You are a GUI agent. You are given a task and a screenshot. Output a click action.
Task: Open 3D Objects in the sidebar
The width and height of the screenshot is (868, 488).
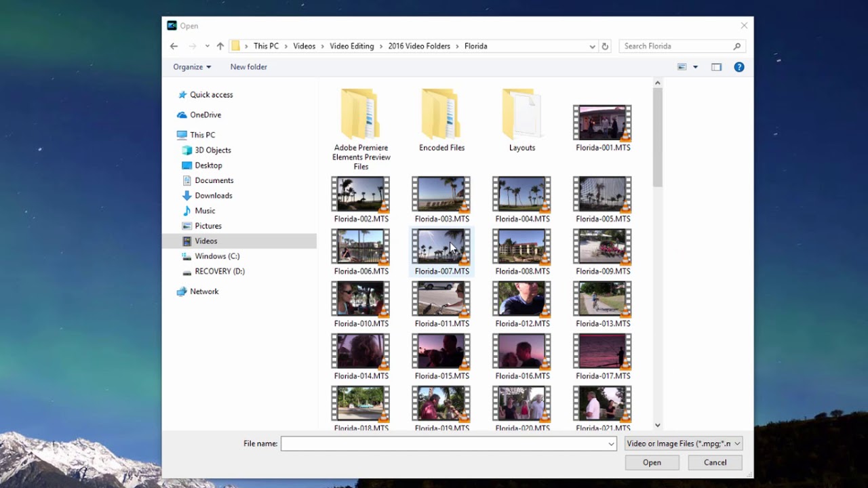click(x=207, y=150)
